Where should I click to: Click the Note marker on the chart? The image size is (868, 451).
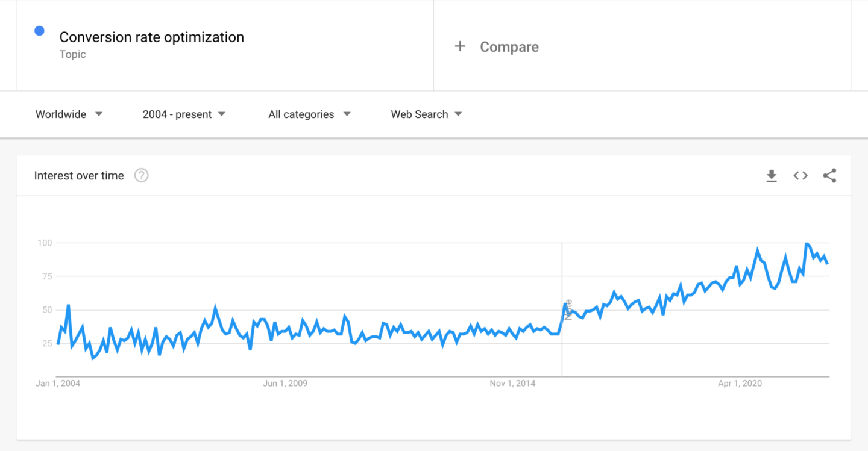(568, 309)
